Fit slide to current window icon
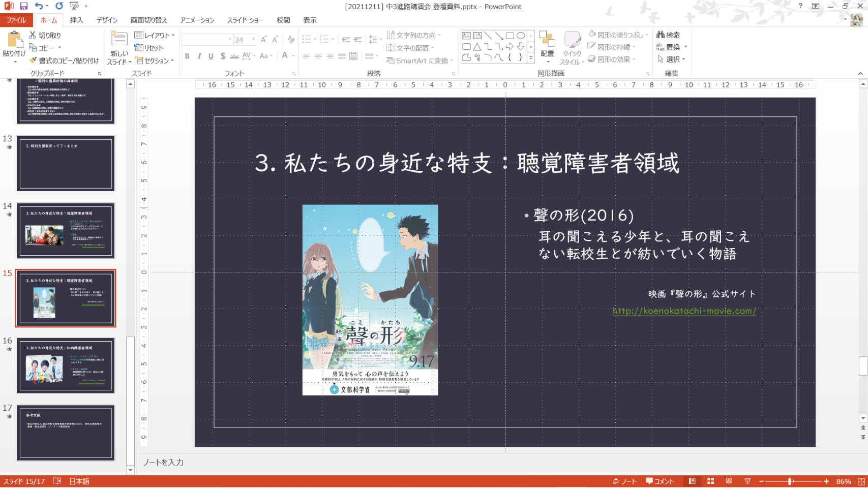The height and width of the screenshot is (488, 868). pos(861,481)
